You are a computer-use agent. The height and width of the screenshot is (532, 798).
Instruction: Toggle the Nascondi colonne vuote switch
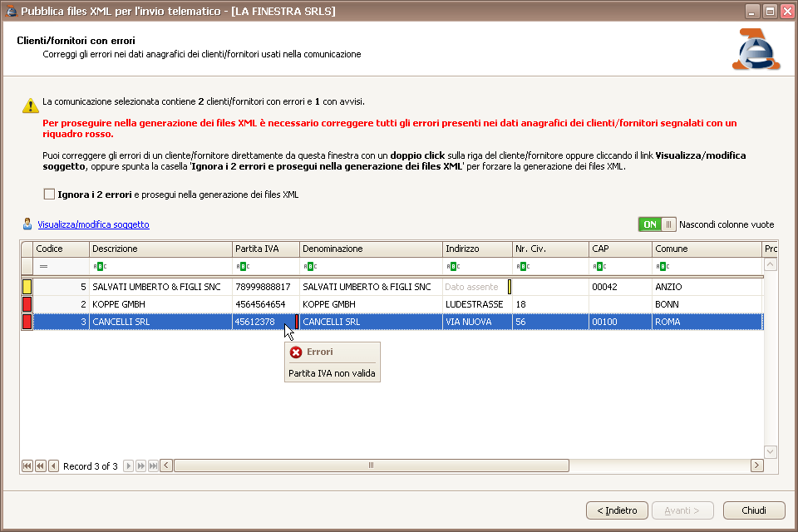(x=657, y=224)
